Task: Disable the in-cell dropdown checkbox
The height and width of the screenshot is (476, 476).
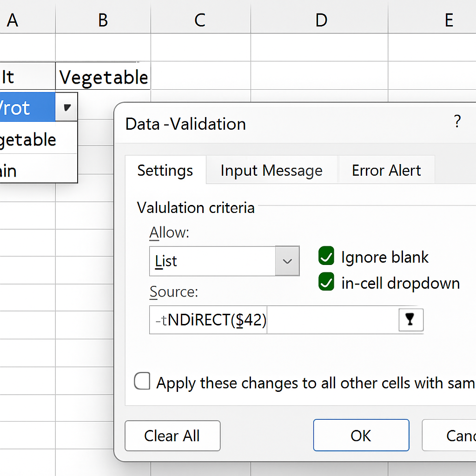Action: pyautogui.click(x=326, y=282)
